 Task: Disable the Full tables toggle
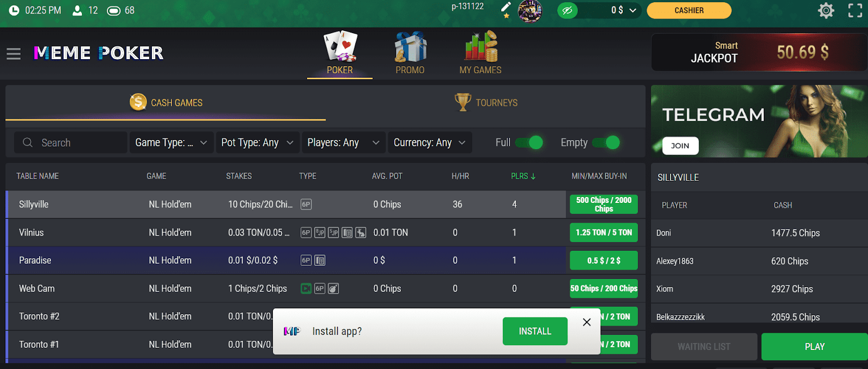(x=529, y=143)
